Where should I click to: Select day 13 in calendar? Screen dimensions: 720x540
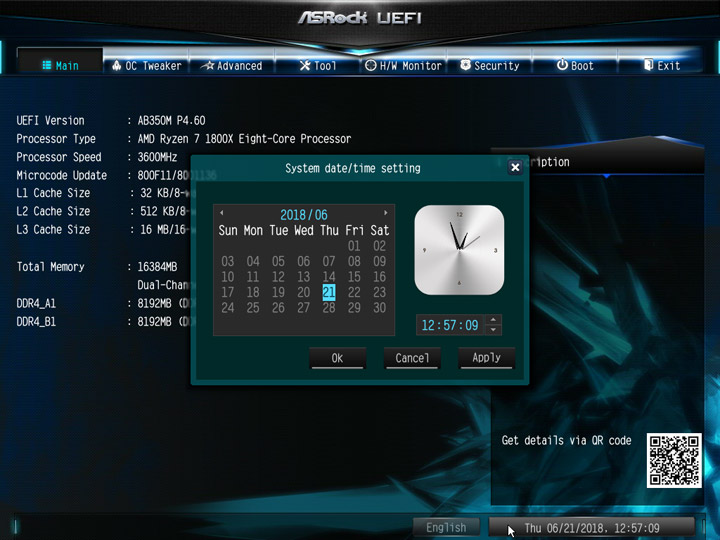(x=304, y=277)
